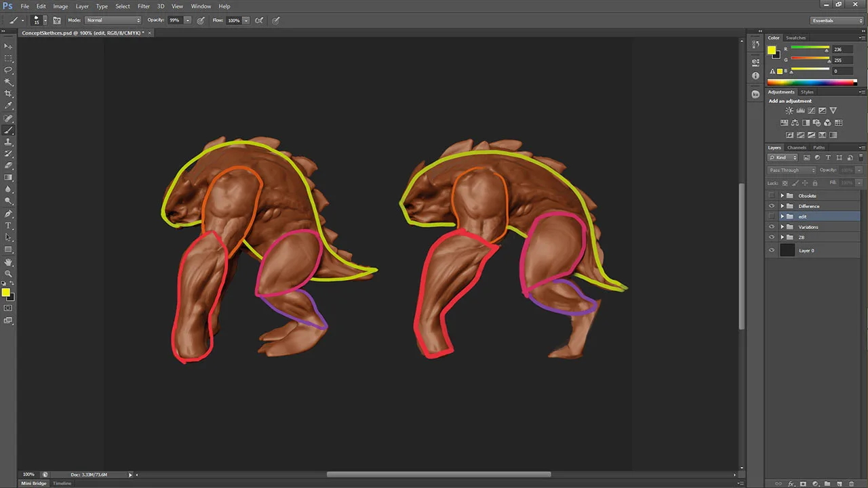Toggle the Brush panel button in options bar
The height and width of the screenshot is (488, 868).
(57, 20)
